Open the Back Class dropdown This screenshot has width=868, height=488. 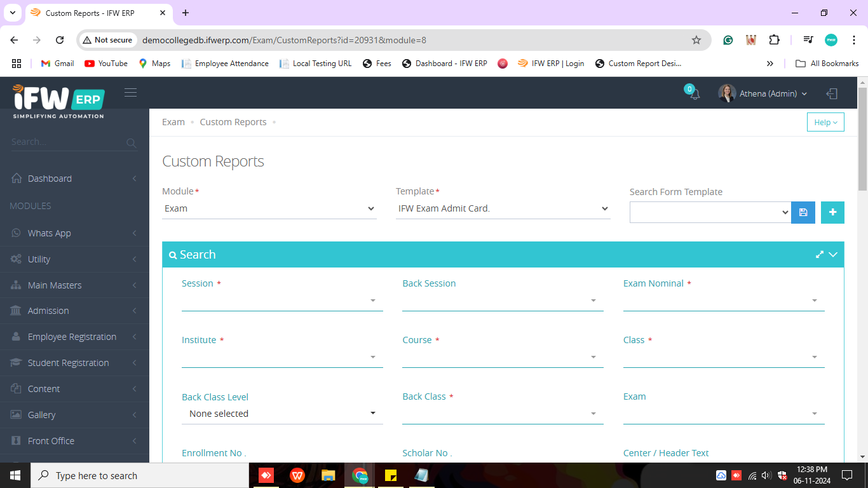[x=503, y=414]
